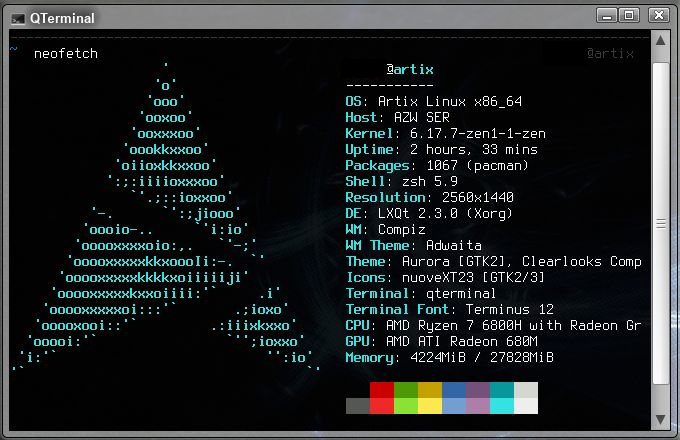
Task: Click the 'DE: LXQt 2.3.0 (Xorg)' line
Action: coord(429,213)
